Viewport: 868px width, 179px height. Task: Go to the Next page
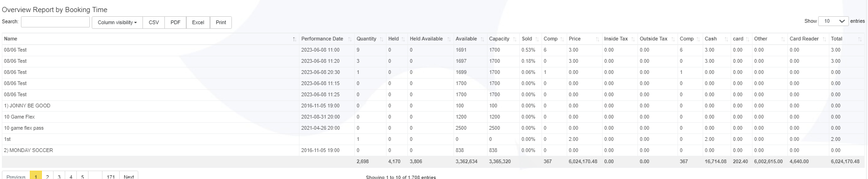coord(129,176)
